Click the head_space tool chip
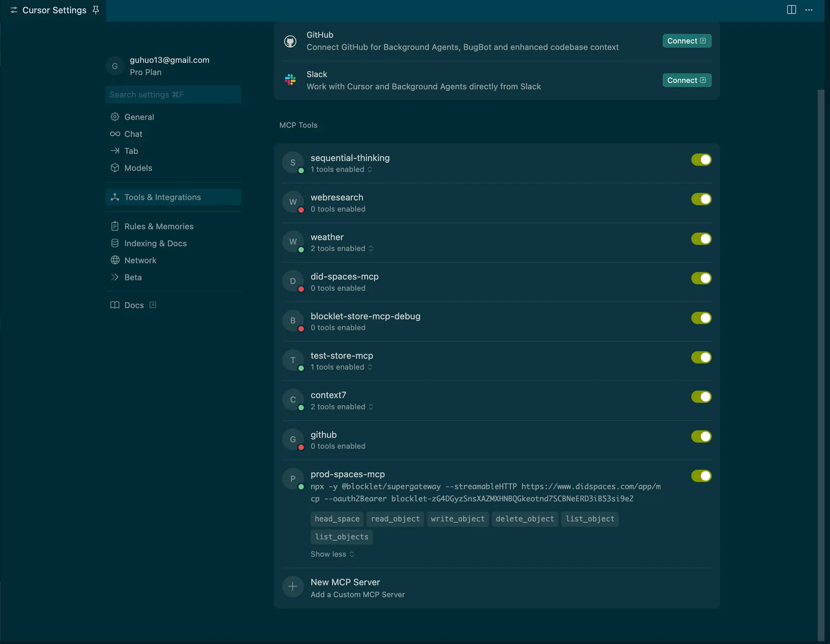830x644 pixels. pyautogui.click(x=337, y=519)
